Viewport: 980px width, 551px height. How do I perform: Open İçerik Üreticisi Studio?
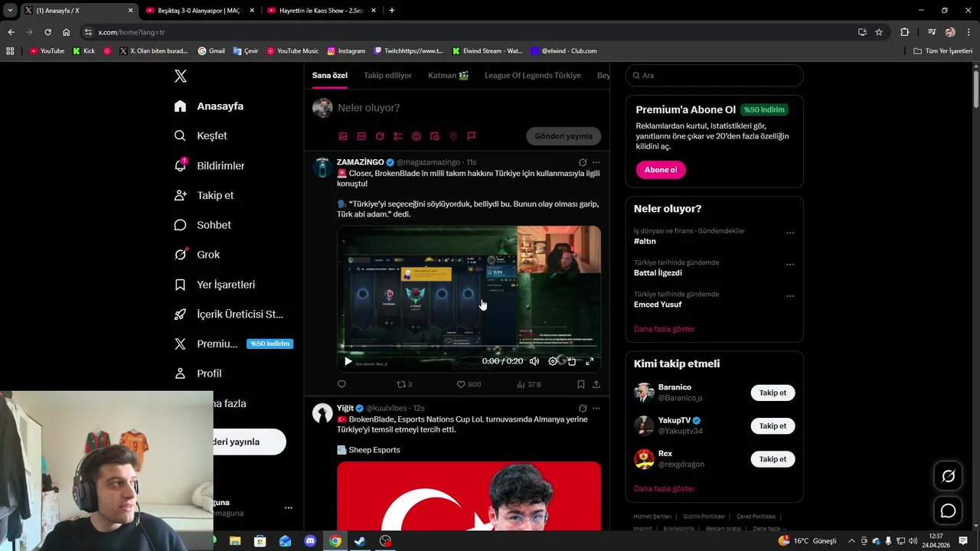[x=228, y=315]
